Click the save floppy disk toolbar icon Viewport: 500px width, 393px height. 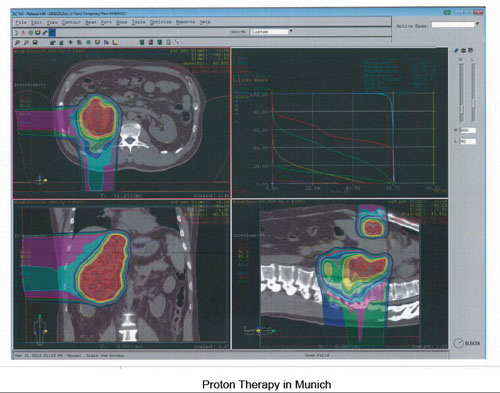[x=35, y=43]
